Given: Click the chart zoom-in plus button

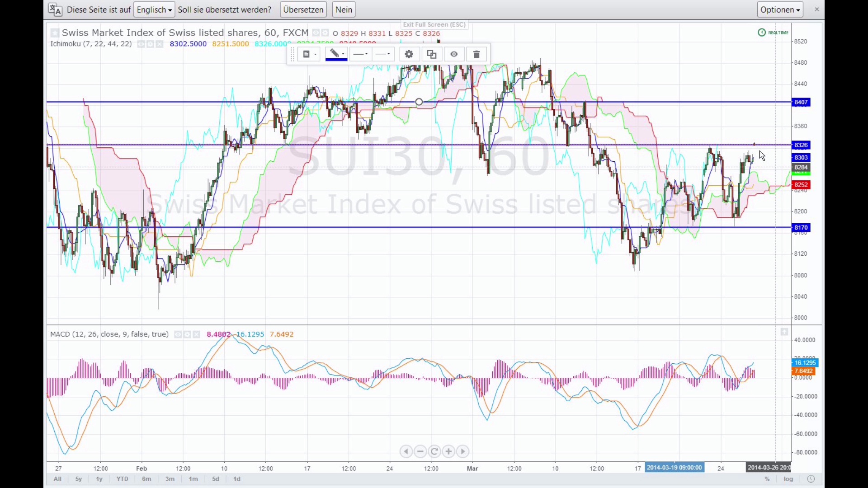Looking at the screenshot, I should (x=448, y=451).
